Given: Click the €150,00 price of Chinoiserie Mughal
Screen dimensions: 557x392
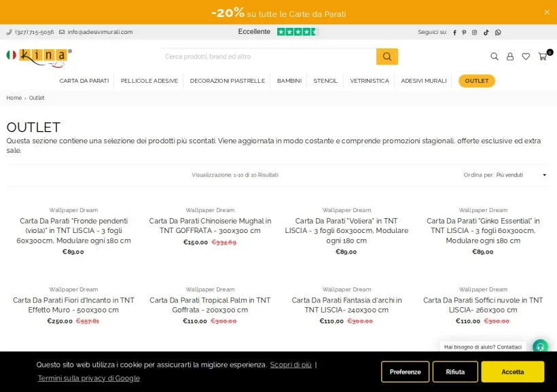Looking at the screenshot, I should [196, 243].
